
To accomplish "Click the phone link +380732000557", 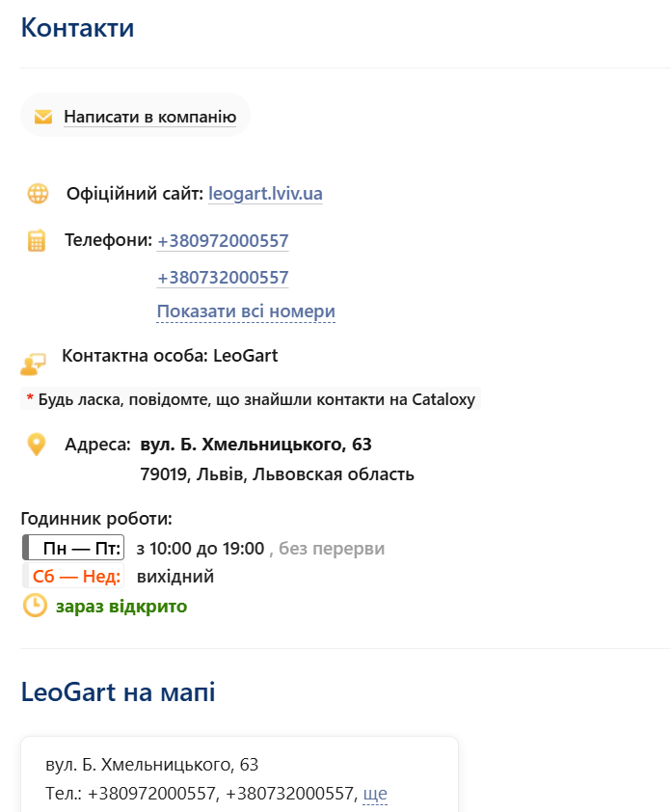I will tap(223, 278).
